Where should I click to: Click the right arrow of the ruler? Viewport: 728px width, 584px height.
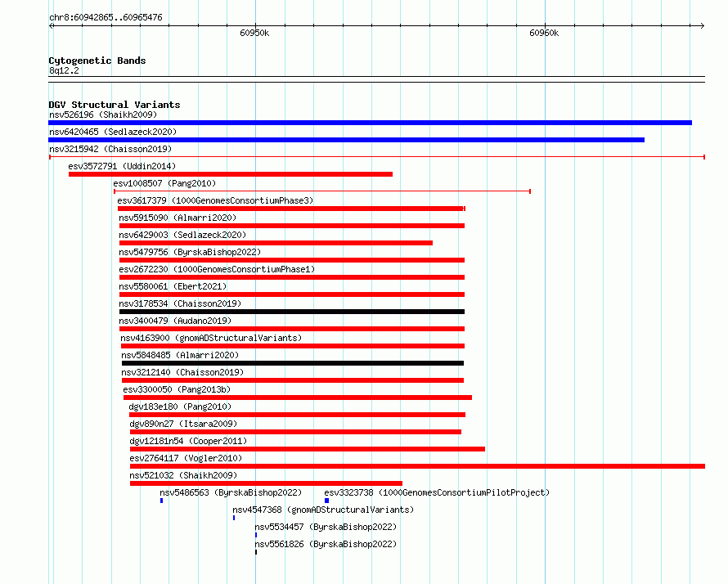coord(703,26)
